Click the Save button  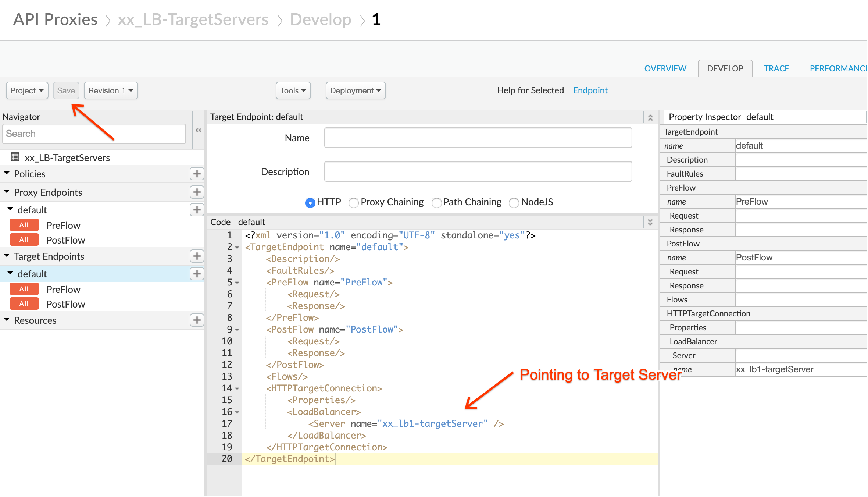[x=66, y=90]
